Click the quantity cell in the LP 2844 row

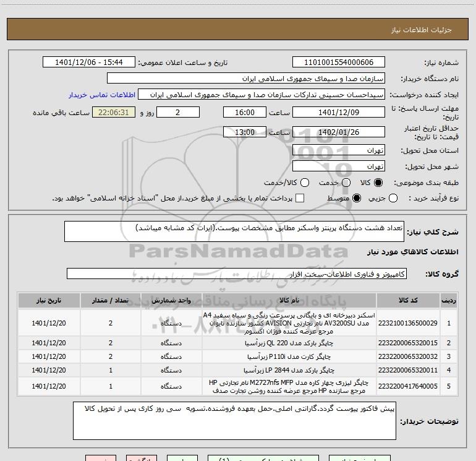tap(111, 370)
